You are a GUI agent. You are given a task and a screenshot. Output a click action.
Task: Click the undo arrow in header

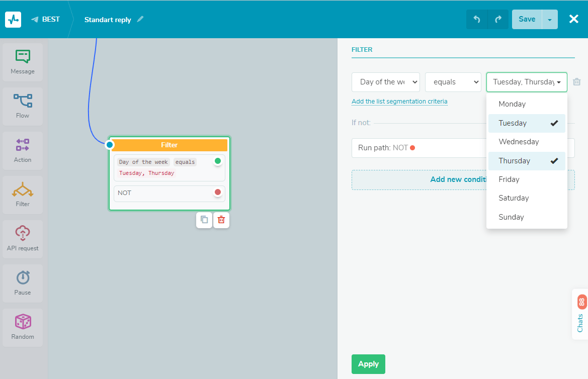click(x=477, y=20)
